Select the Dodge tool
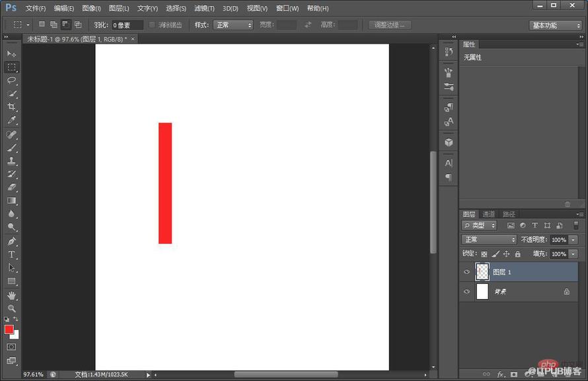Screen dimensions: 588x381 11,227
